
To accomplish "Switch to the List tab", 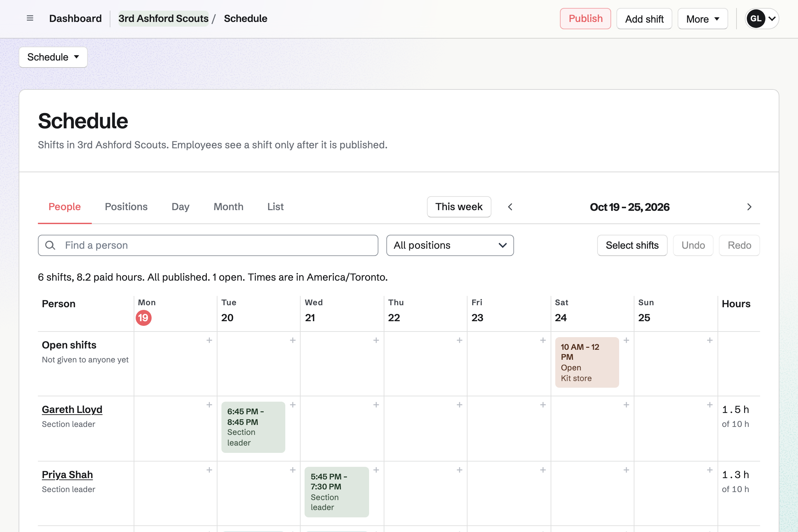I will 276,206.
